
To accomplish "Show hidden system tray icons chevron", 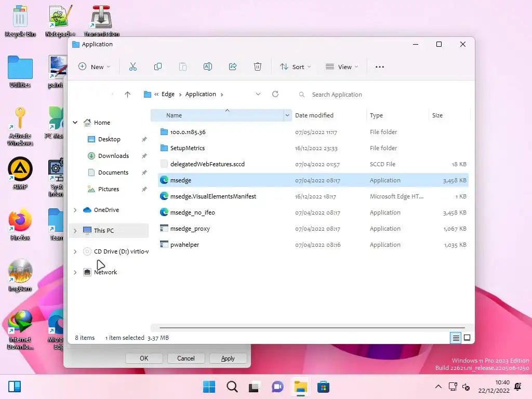I will coord(438,387).
